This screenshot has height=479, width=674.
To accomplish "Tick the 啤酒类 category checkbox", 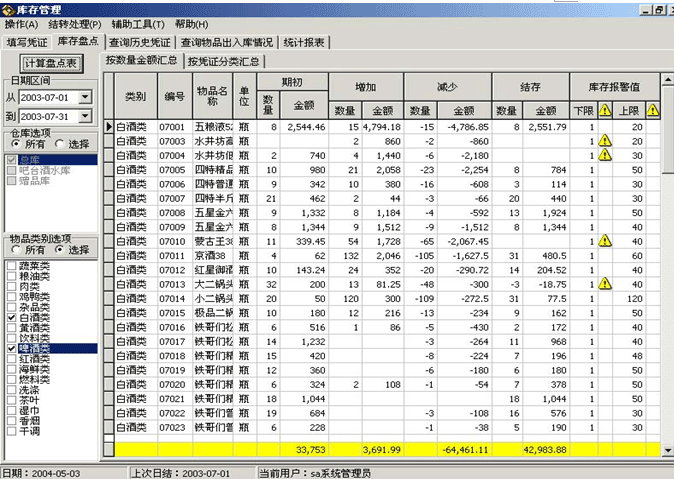I will click(10, 348).
